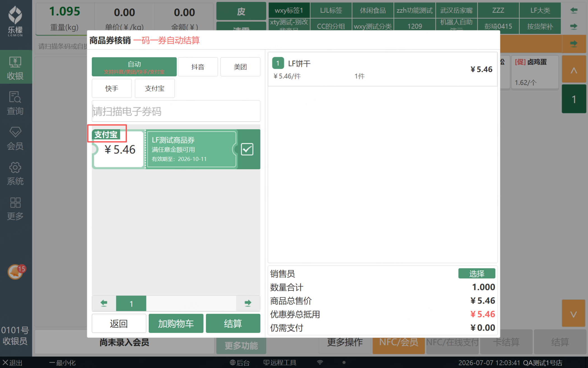Click 选择 to pick a salesperson
This screenshot has height=368, width=588.
click(x=477, y=273)
